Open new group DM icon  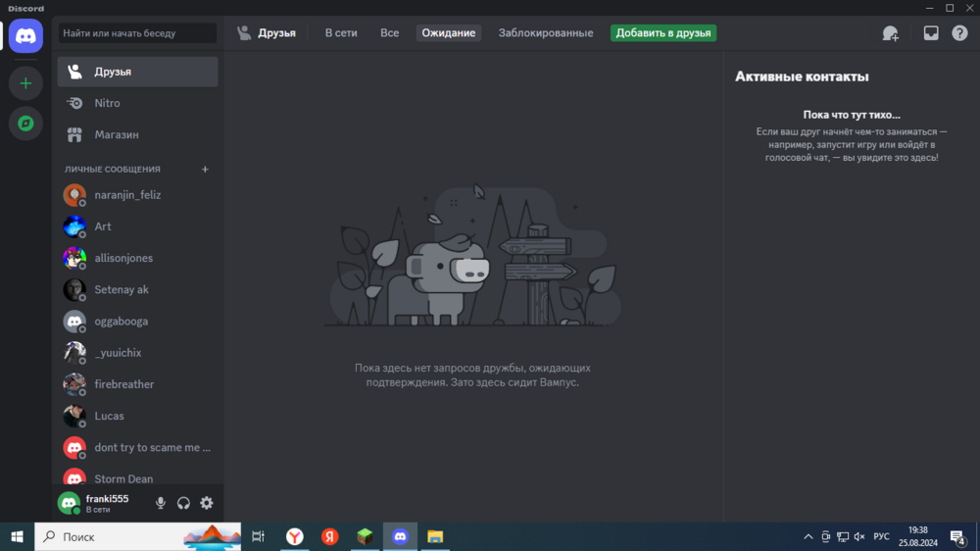click(890, 33)
